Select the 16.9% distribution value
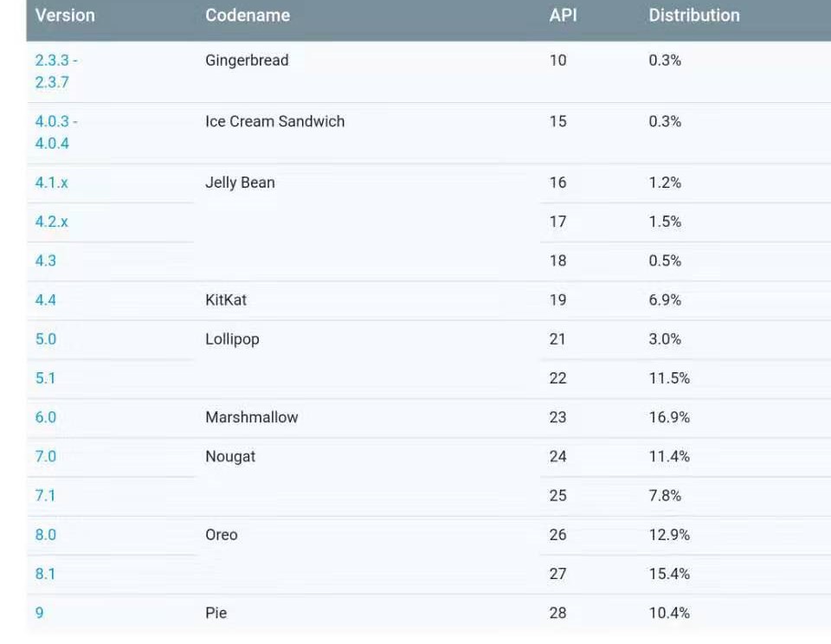 click(x=669, y=417)
